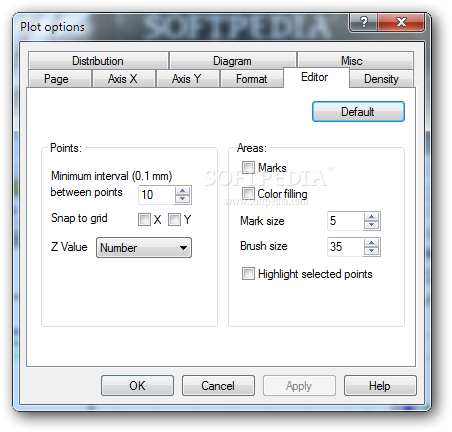Open Help from the dialog buttons

[380, 386]
